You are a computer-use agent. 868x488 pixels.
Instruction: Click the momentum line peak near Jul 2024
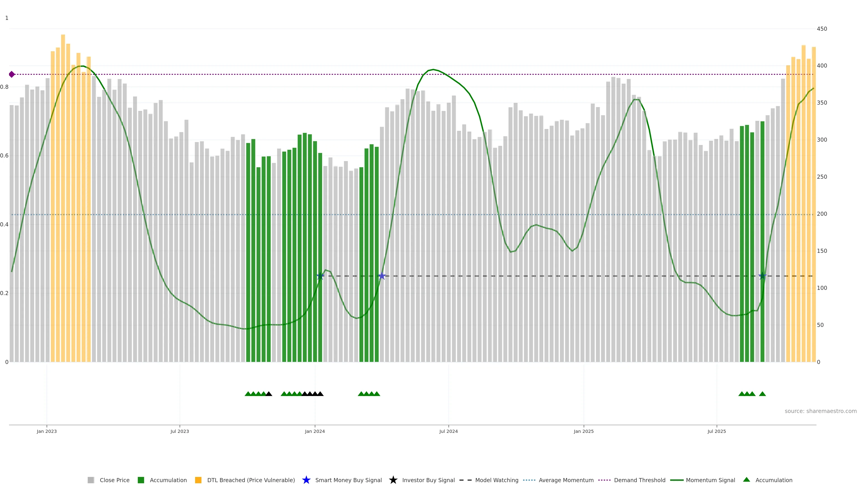pyautogui.click(x=433, y=69)
